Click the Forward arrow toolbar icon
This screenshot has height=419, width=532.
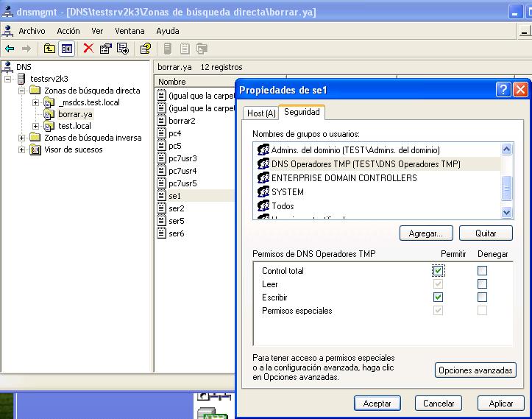pos(26,49)
